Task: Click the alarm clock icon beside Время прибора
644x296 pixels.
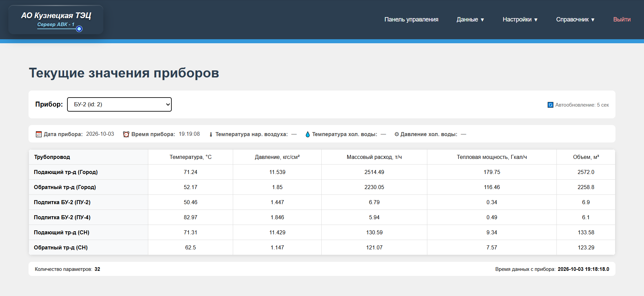Action: pos(126,134)
